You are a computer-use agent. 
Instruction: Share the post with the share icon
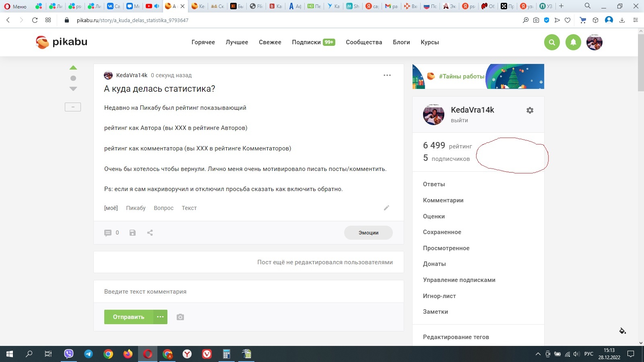coord(150,233)
